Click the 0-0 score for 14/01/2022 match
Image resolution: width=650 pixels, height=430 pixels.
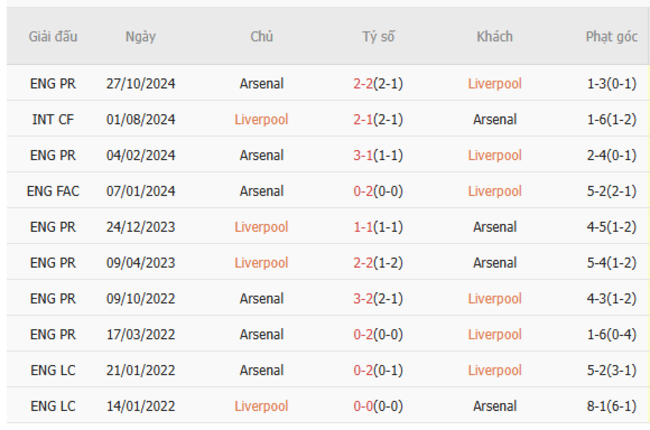pyautogui.click(x=362, y=407)
